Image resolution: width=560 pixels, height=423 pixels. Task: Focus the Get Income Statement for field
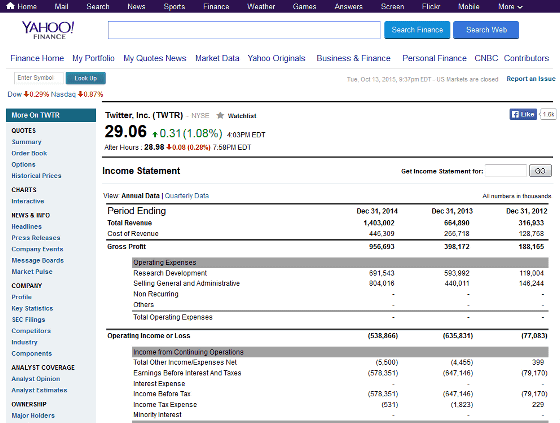506,171
